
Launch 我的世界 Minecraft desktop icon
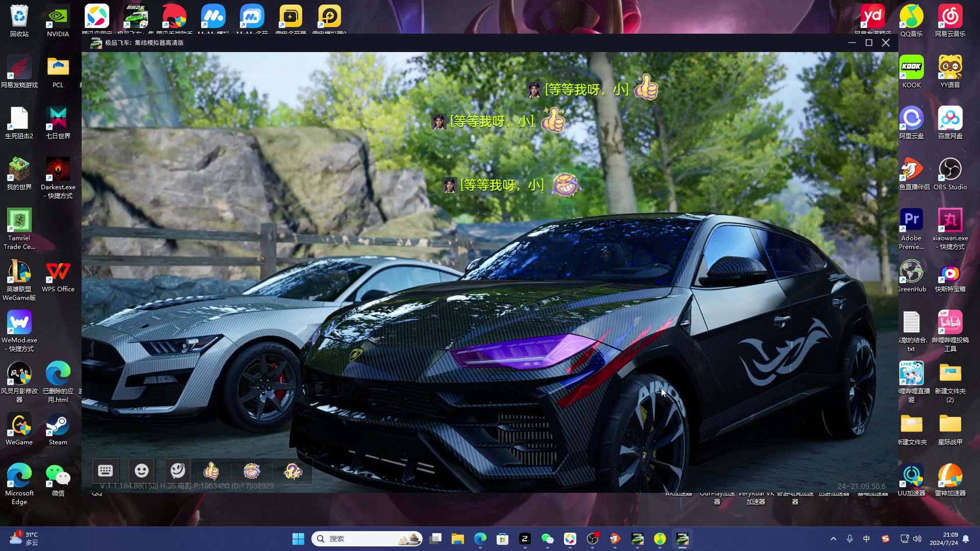click(19, 174)
